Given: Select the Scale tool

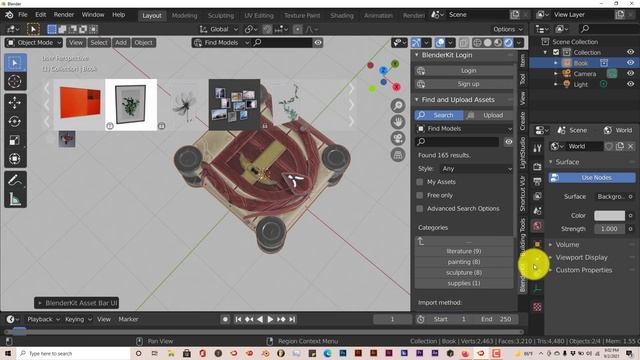Looking at the screenshot, I should (x=15, y=140).
